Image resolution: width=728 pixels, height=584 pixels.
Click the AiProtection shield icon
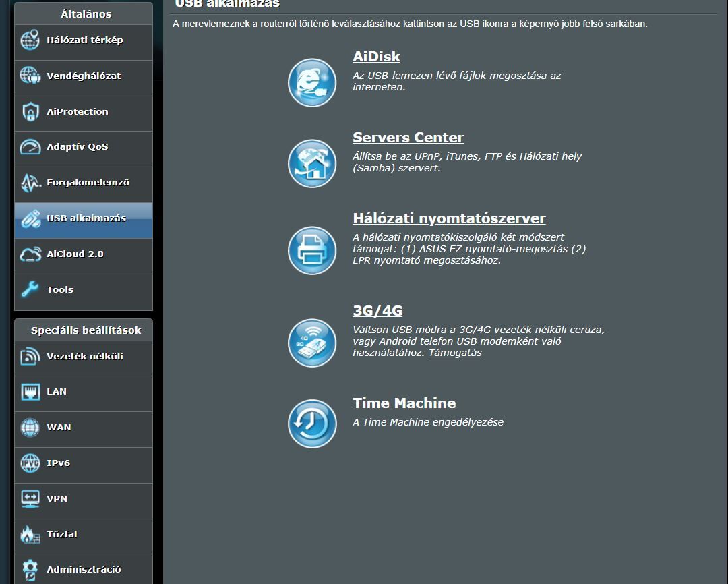point(30,111)
